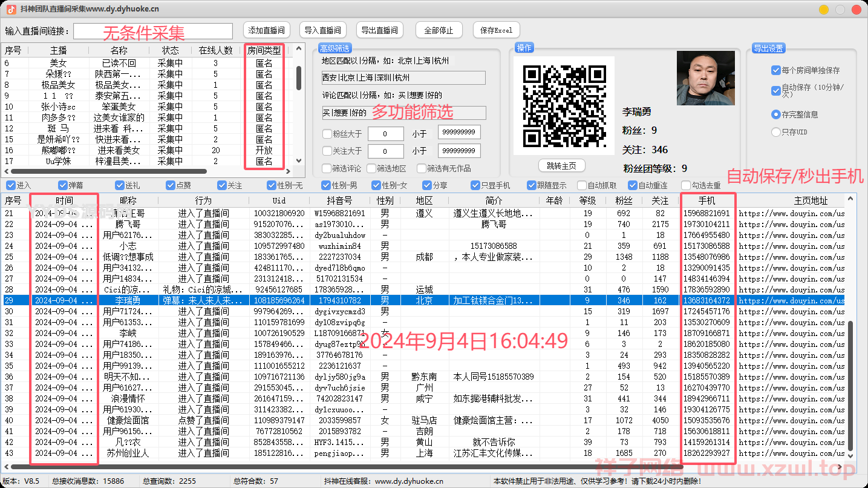868x488 pixels.
Task: Toggle the 点赞 event checkbox
Action: click(x=171, y=185)
